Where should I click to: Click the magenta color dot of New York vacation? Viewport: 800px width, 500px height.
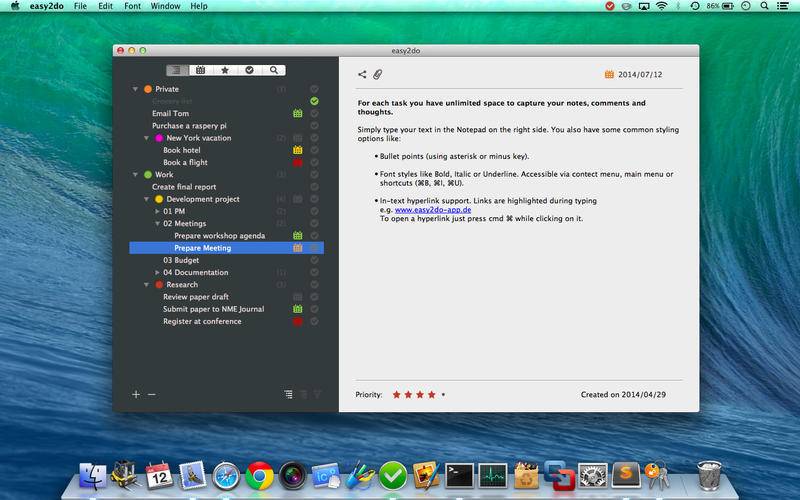coord(159,138)
